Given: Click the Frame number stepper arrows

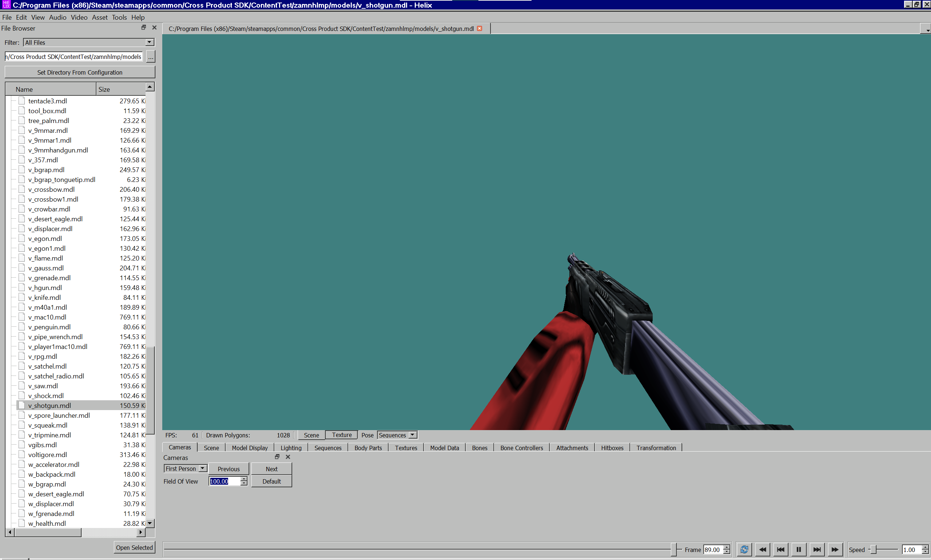Looking at the screenshot, I should click(727, 549).
